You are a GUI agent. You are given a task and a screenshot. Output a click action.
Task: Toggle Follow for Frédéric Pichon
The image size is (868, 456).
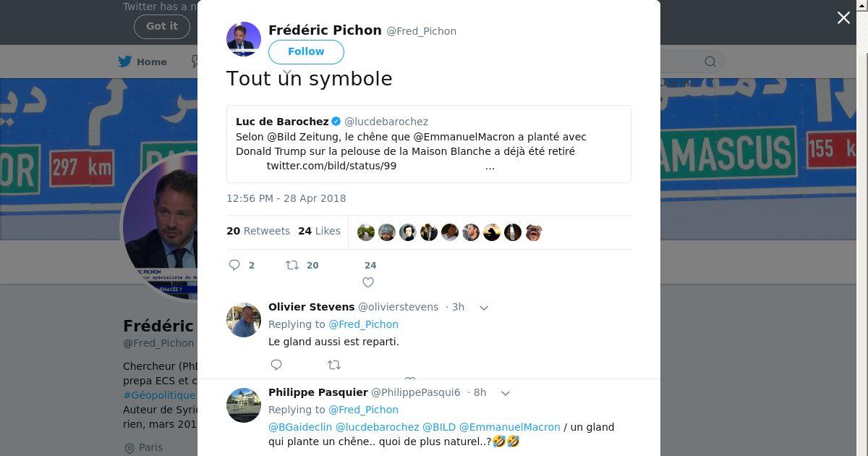[x=306, y=51]
